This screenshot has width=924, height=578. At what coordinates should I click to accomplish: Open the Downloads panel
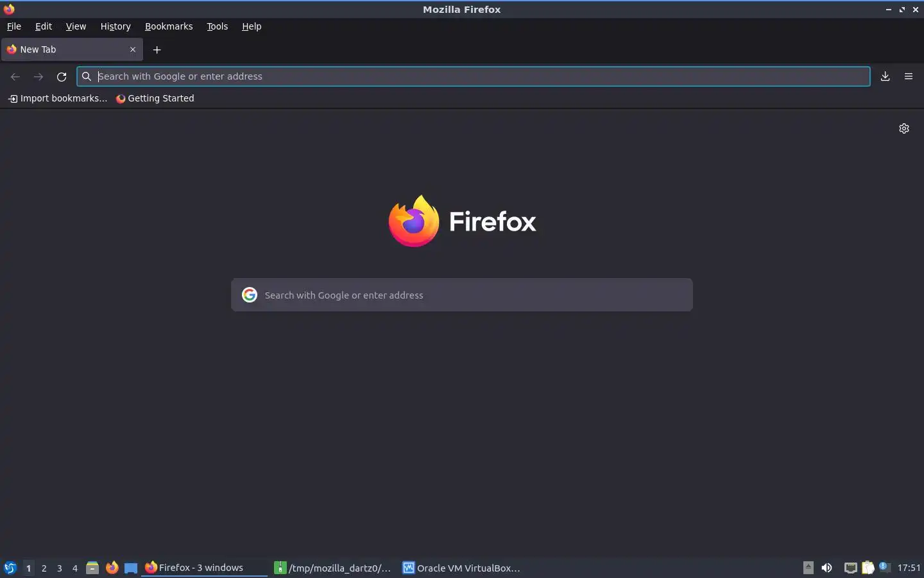coord(885,76)
